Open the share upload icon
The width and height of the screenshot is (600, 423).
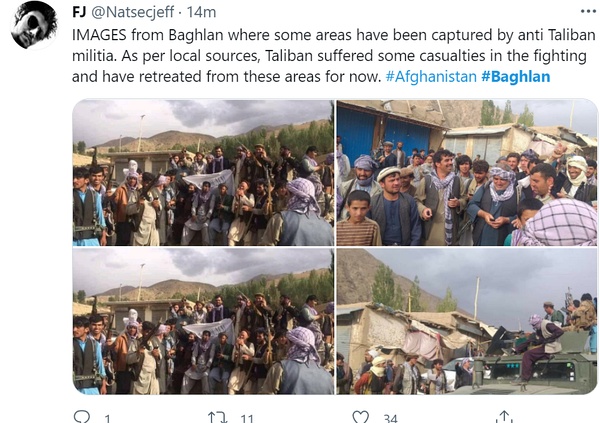click(504, 416)
